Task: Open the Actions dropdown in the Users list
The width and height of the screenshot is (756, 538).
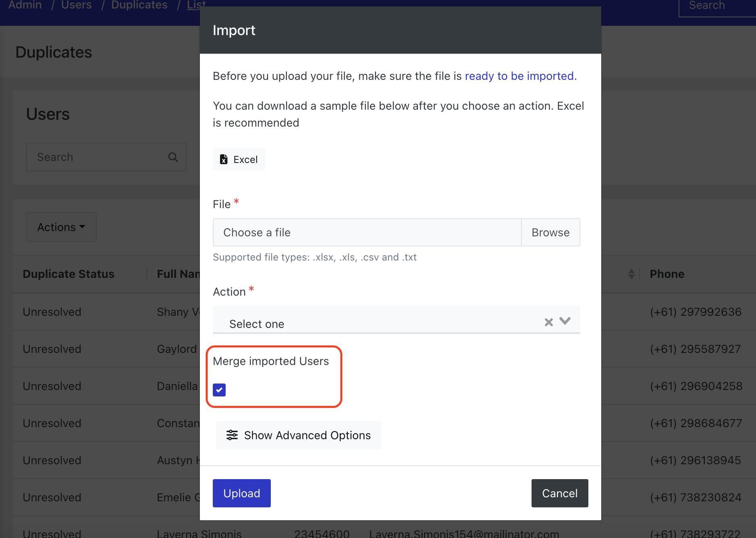Action: click(61, 227)
